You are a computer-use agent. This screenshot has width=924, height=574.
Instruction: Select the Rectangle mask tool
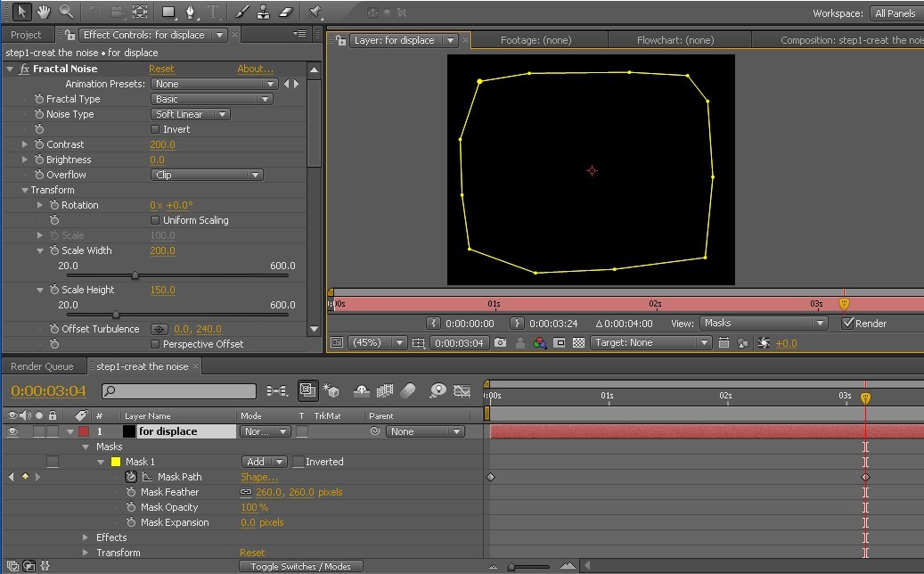(x=168, y=12)
